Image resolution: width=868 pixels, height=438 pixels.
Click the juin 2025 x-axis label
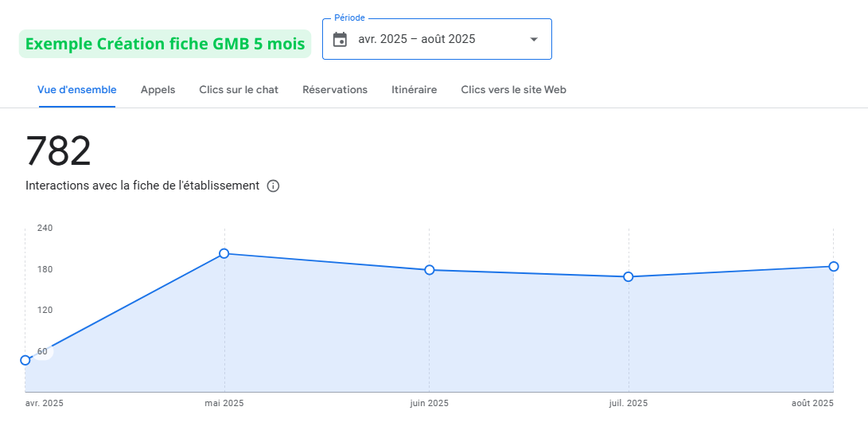[x=430, y=403]
